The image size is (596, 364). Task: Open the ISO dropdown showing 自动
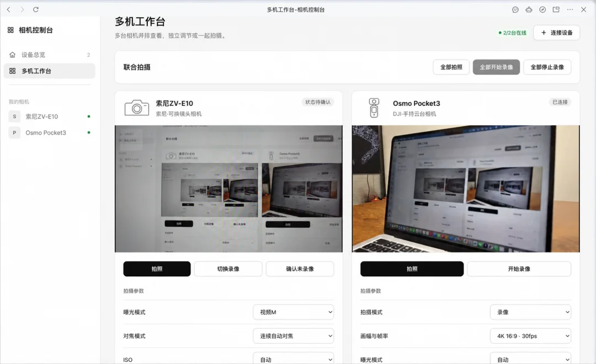(x=294, y=360)
